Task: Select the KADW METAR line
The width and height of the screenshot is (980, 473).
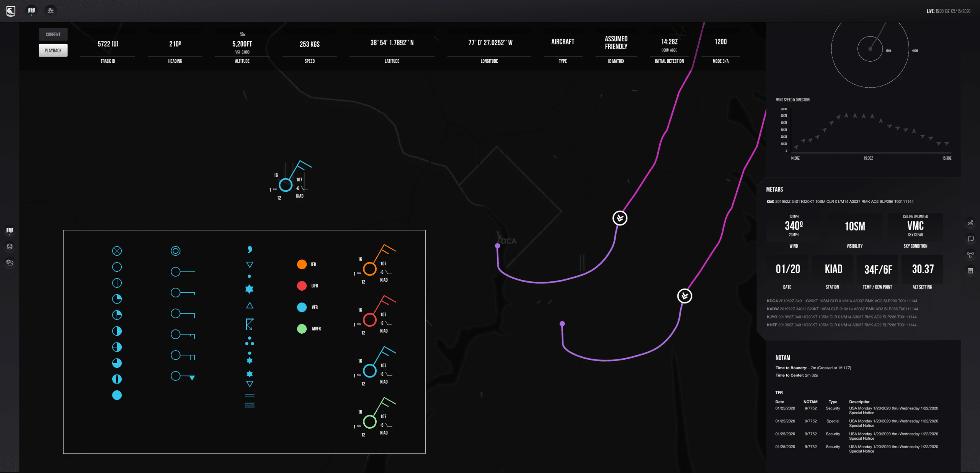Action: pos(842,309)
